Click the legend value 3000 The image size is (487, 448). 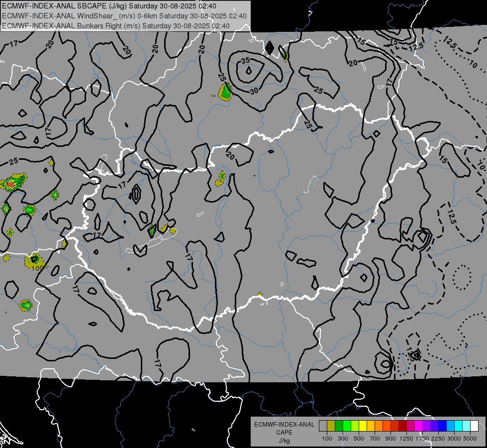[x=454, y=439]
